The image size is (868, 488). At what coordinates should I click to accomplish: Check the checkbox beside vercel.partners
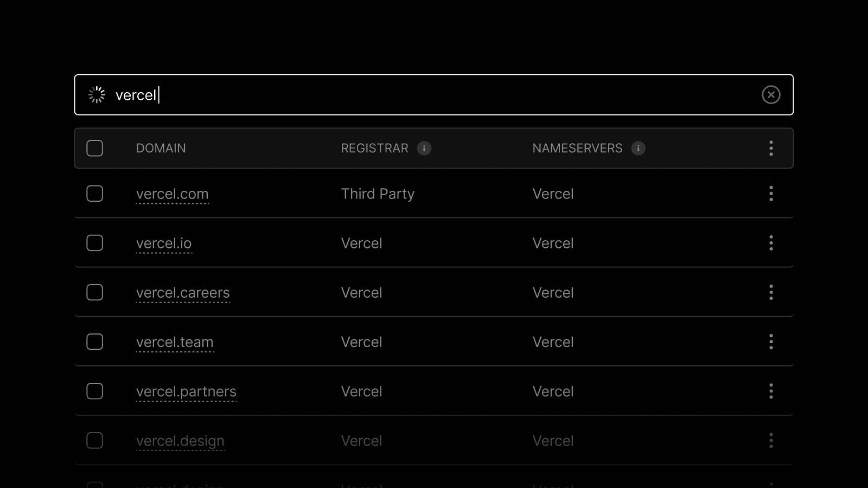click(94, 391)
